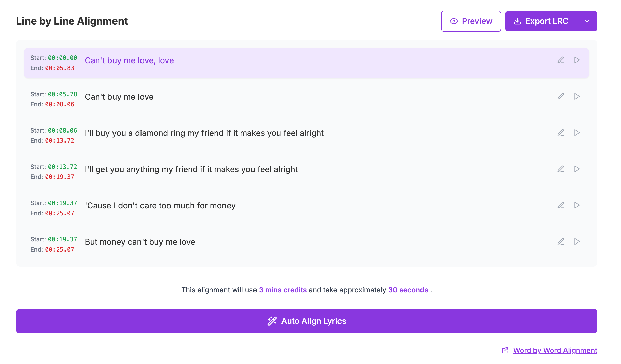Click start time 00:08.06 of third line
The width and height of the screenshot is (621, 364).
pos(63,131)
